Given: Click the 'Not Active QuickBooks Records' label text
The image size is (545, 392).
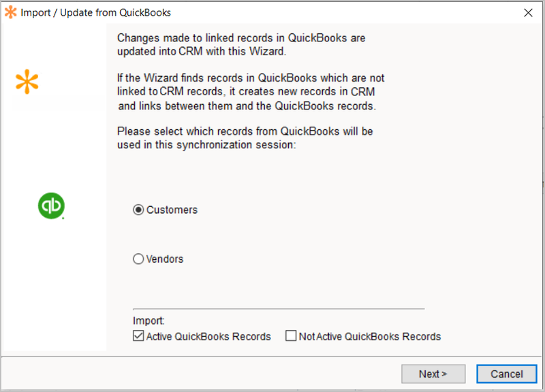Looking at the screenshot, I should coord(370,336).
